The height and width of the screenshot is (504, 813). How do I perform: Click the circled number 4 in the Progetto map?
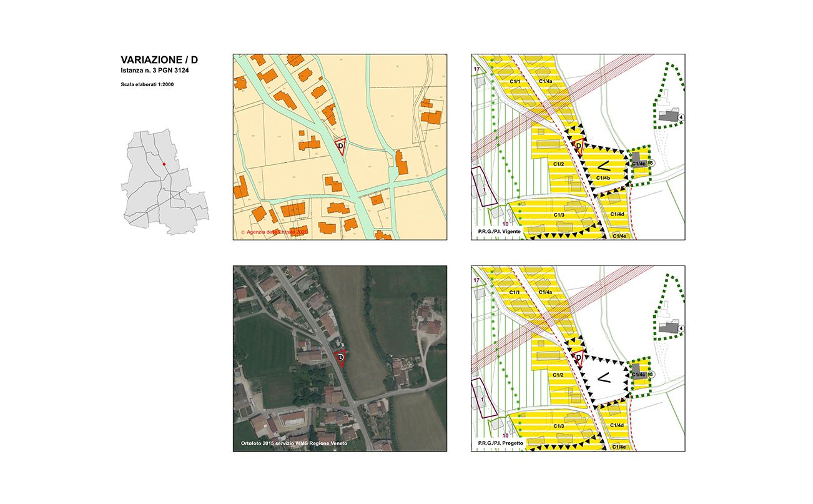tap(681, 329)
